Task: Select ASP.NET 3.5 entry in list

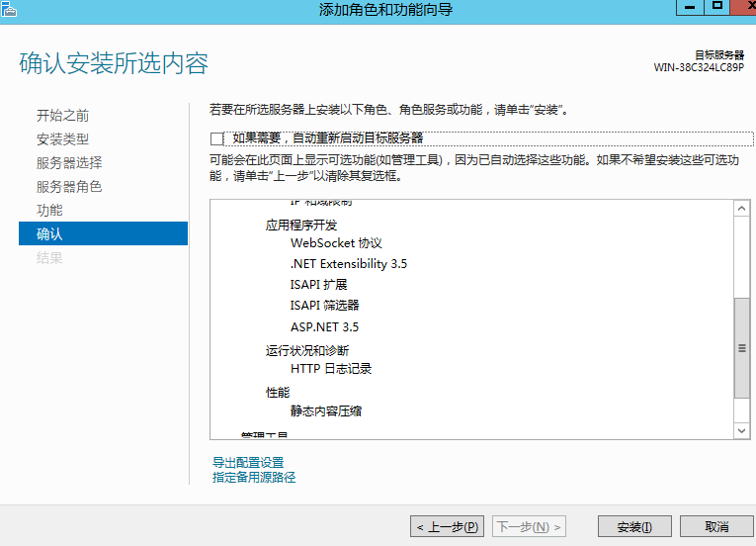Action: pos(324,327)
